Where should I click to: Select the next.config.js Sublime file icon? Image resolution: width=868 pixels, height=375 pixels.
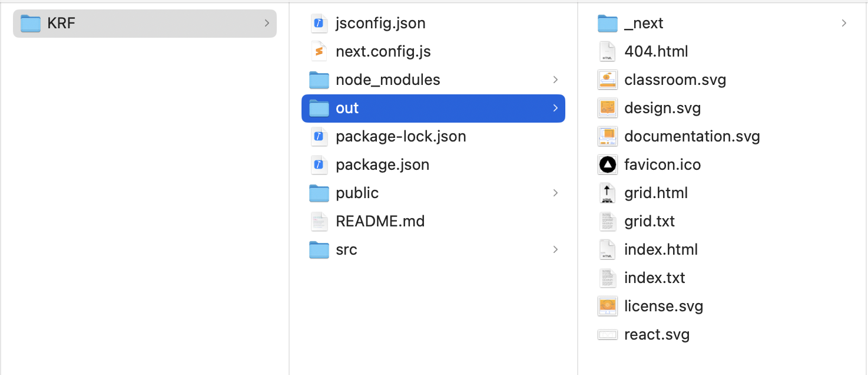[x=319, y=52]
